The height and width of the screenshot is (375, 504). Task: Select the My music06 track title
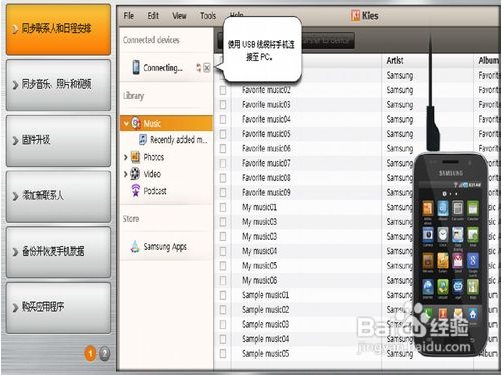259,281
